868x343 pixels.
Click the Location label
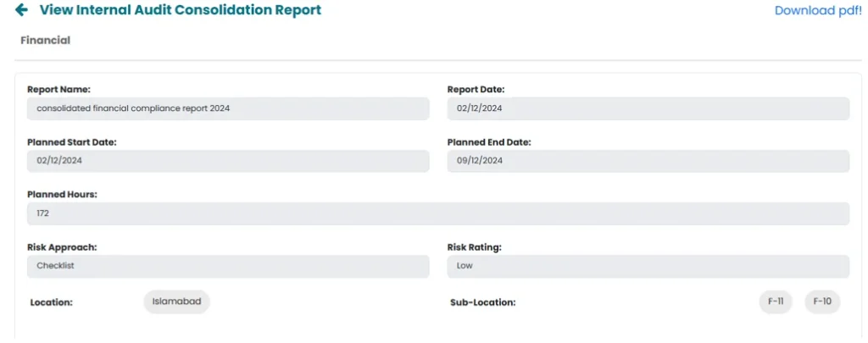point(51,302)
